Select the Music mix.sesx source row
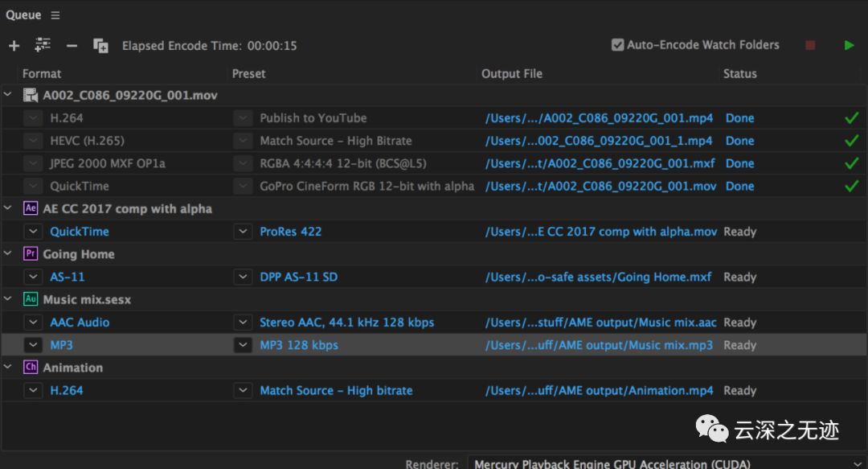Image resolution: width=868 pixels, height=469 pixels. (434, 299)
